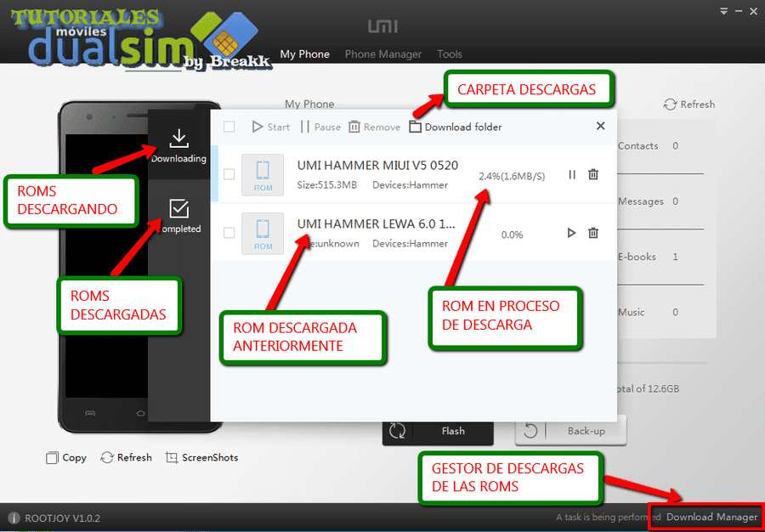Open ScreenShots option
This screenshot has height=532, width=765.
(201, 458)
